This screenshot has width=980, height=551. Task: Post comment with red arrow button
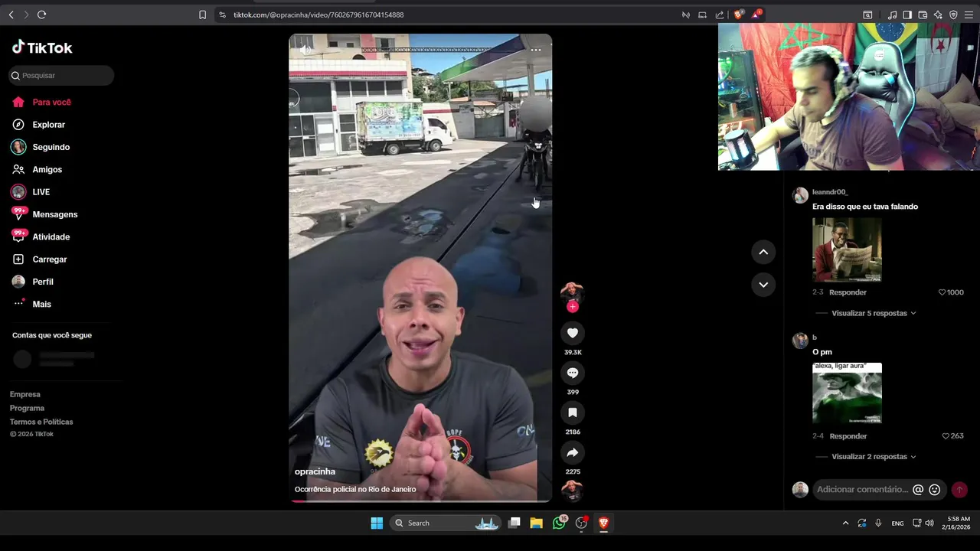click(x=959, y=490)
